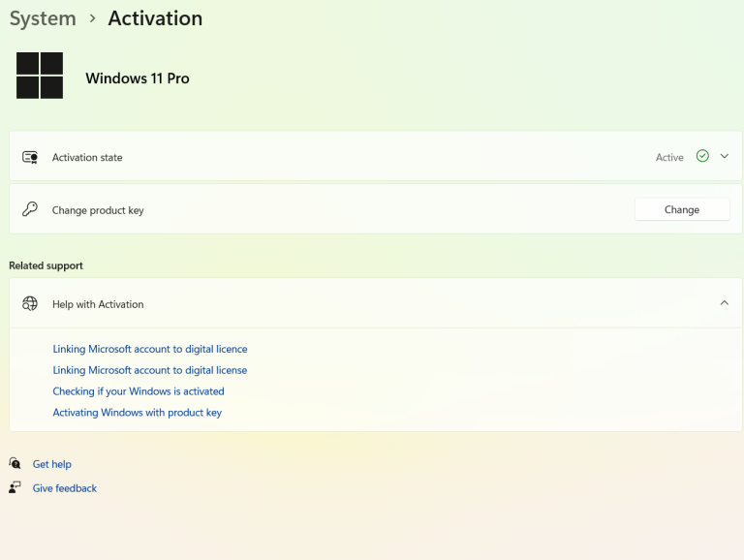This screenshot has width=744, height=560.
Task: Open Activating Windows with product key link
Action: pyautogui.click(x=138, y=413)
